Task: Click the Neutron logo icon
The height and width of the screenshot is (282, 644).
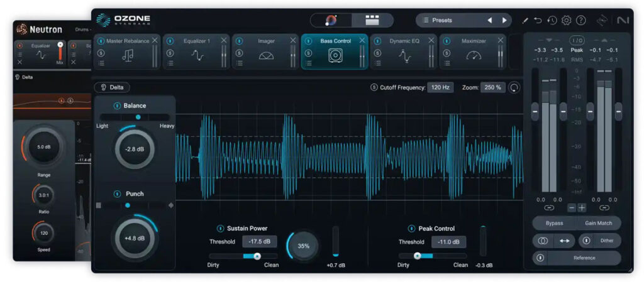Action: 21,30
